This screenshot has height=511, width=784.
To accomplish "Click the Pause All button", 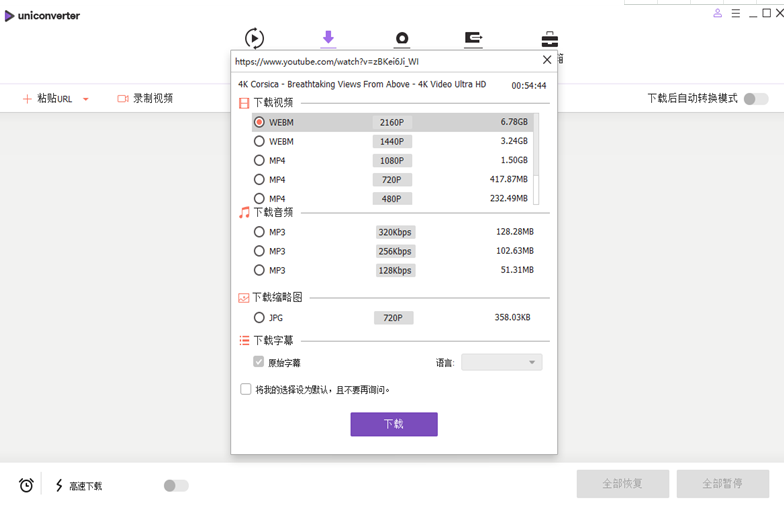I will pos(722,484).
